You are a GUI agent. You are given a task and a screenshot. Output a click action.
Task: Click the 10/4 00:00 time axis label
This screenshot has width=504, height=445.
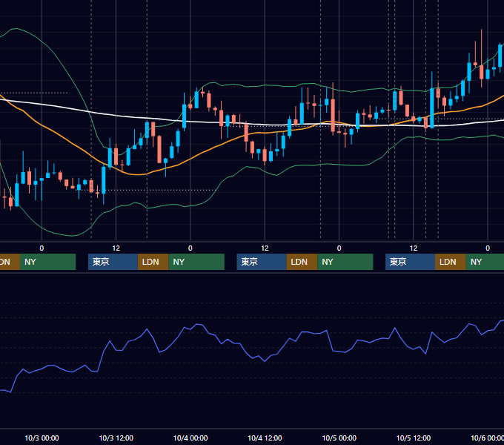point(190,438)
